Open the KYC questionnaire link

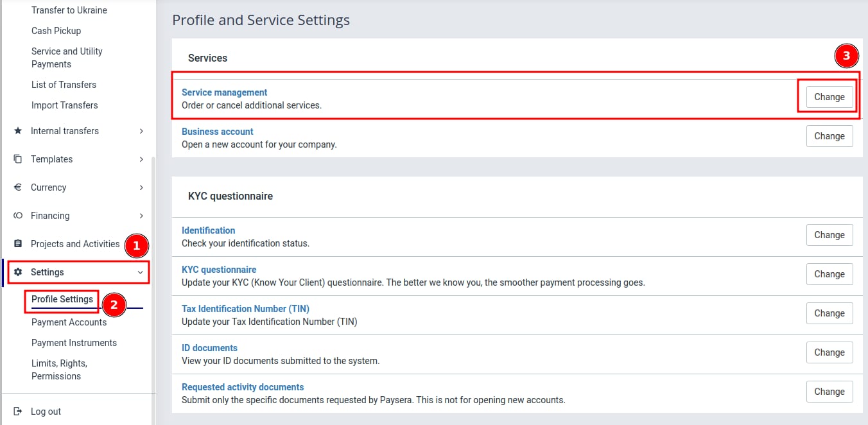219,270
